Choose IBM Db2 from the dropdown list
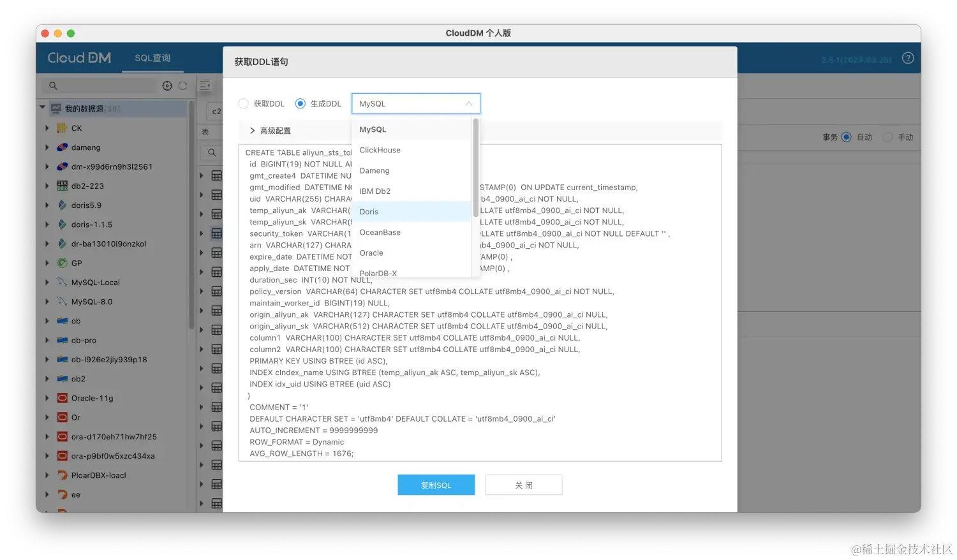 pos(412,191)
